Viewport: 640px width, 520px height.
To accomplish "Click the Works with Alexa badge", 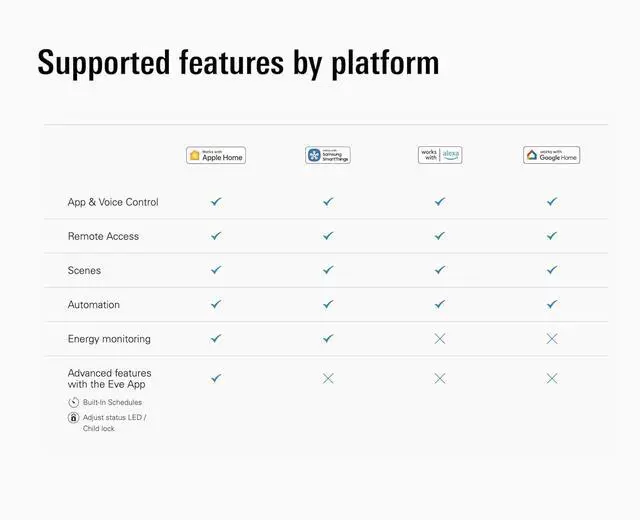I will click(440, 155).
